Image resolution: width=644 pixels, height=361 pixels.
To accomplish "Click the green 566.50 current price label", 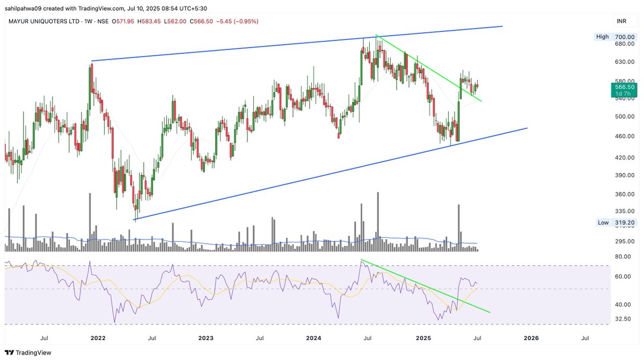I will pos(625,86).
